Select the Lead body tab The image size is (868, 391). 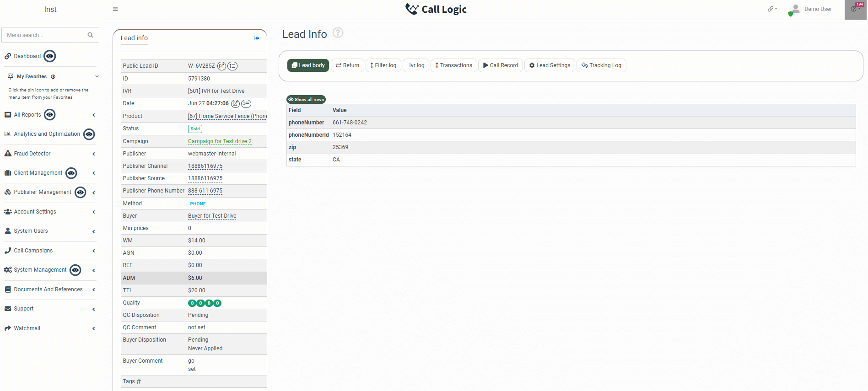coord(308,65)
